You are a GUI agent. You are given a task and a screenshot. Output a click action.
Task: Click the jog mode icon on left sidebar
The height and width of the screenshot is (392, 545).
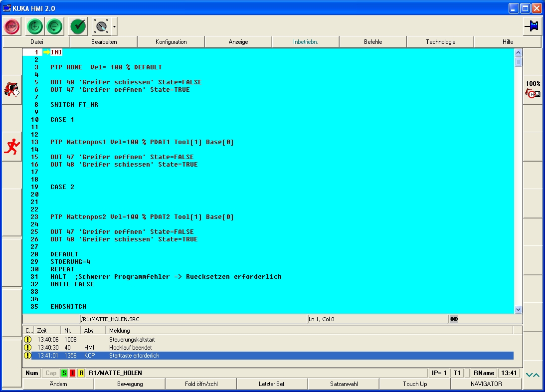11,90
